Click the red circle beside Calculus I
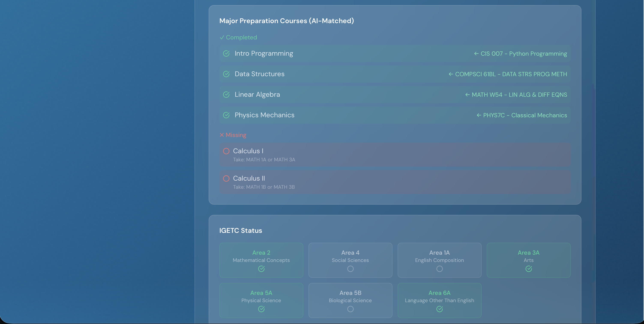Screen dimensions: 644x324 coord(226,151)
